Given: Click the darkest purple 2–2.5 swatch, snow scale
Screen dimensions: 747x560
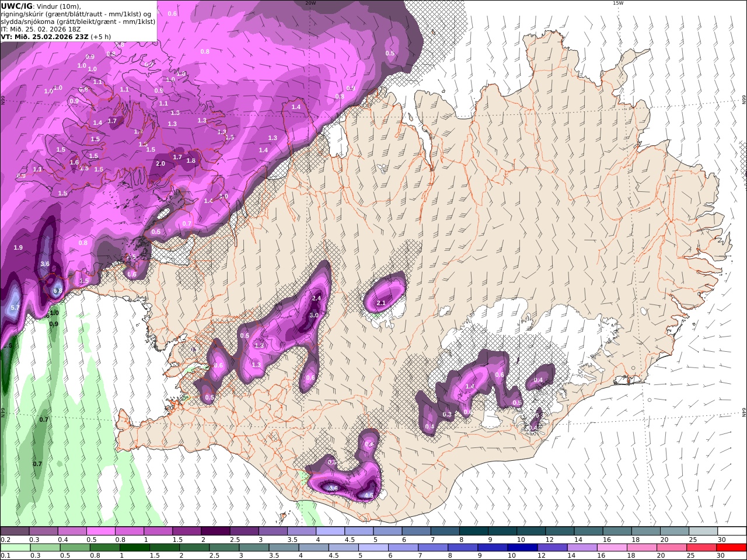Looking at the screenshot, I should pos(215,531).
